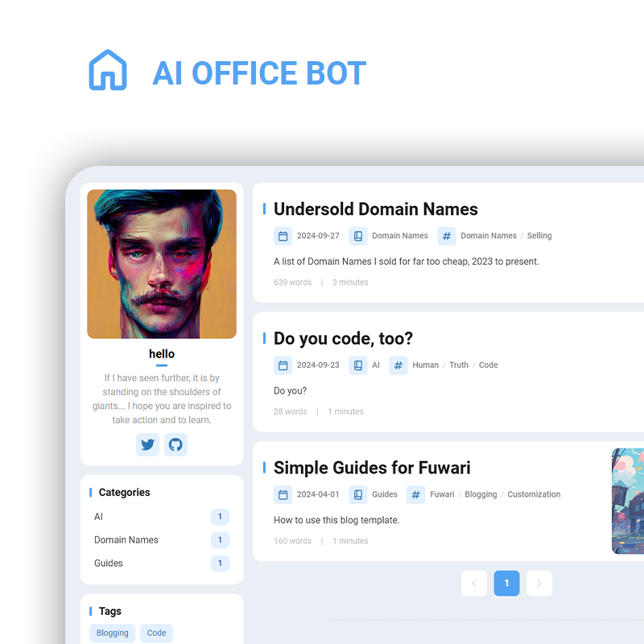Click the text '28 words'

[x=291, y=411]
